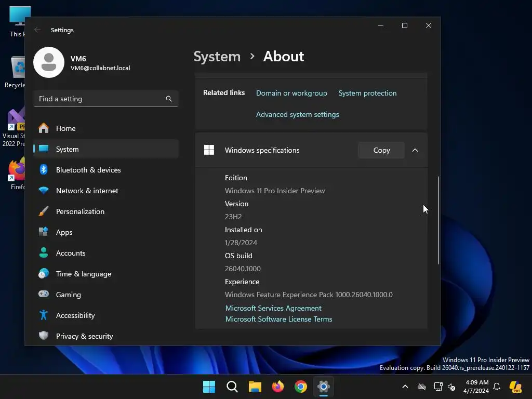This screenshot has width=532, height=399.
Task: Collapse the Windows specifications section
Action: coord(415,150)
